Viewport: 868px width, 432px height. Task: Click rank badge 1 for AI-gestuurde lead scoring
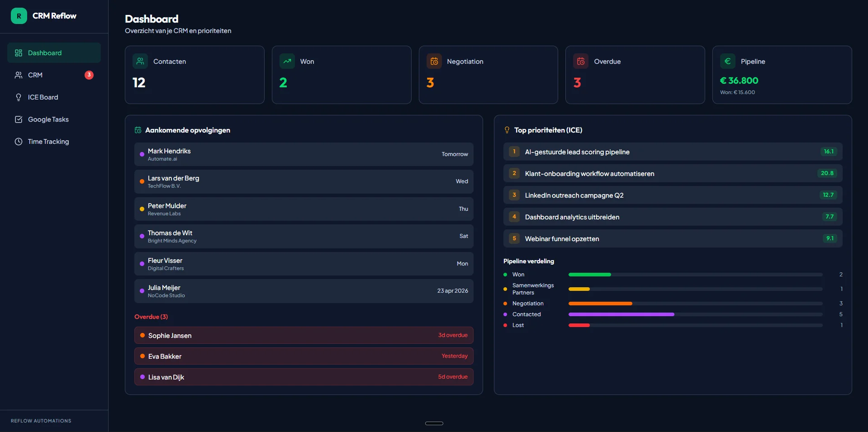click(x=514, y=152)
